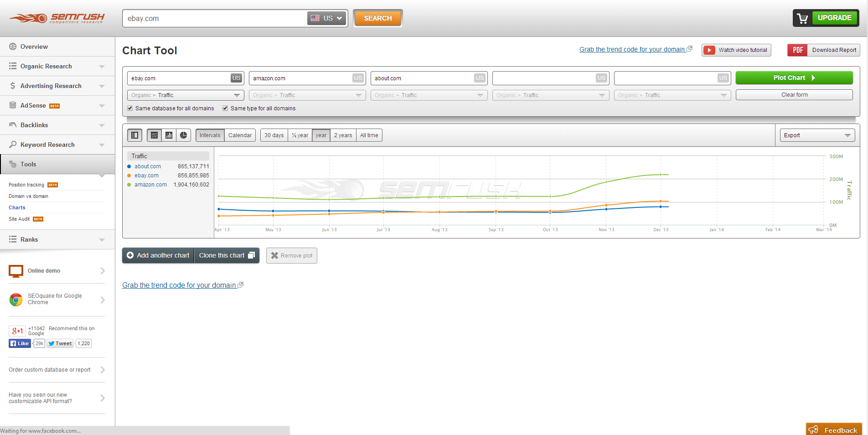
Task: Click the Advertising Research dollar icon
Action: [x=13, y=86]
